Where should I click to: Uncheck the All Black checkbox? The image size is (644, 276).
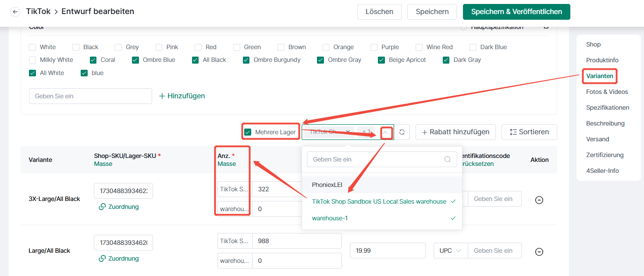pos(196,60)
